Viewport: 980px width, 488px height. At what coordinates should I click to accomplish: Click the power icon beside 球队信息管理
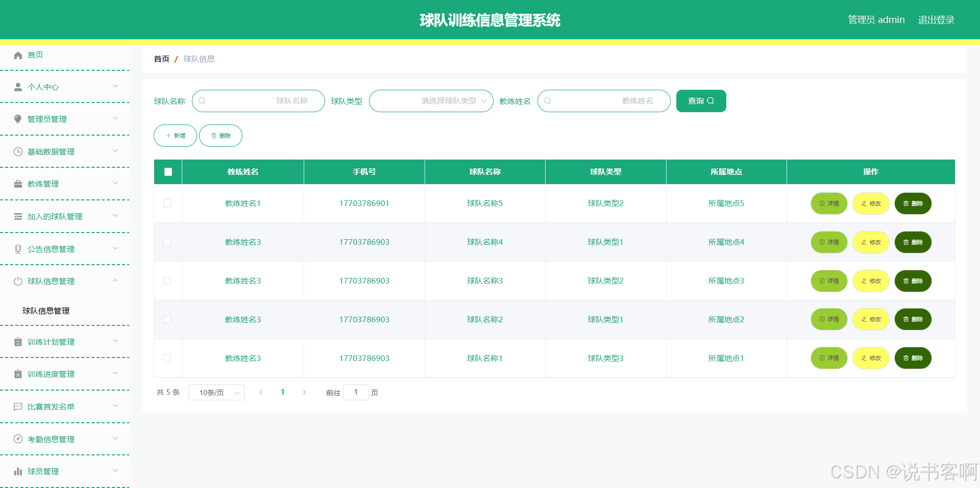(x=18, y=281)
